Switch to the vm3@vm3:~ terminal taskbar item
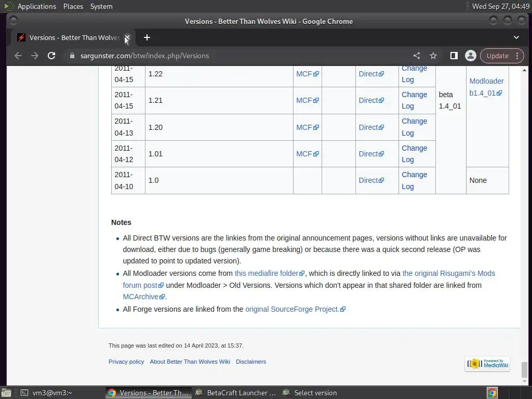 pyautogui.click(x=47, y=393)
